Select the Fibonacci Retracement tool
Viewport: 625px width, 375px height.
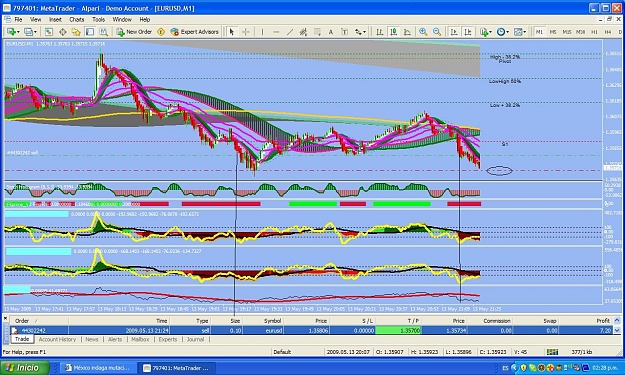pyautogui.click(x=317, y=32)
